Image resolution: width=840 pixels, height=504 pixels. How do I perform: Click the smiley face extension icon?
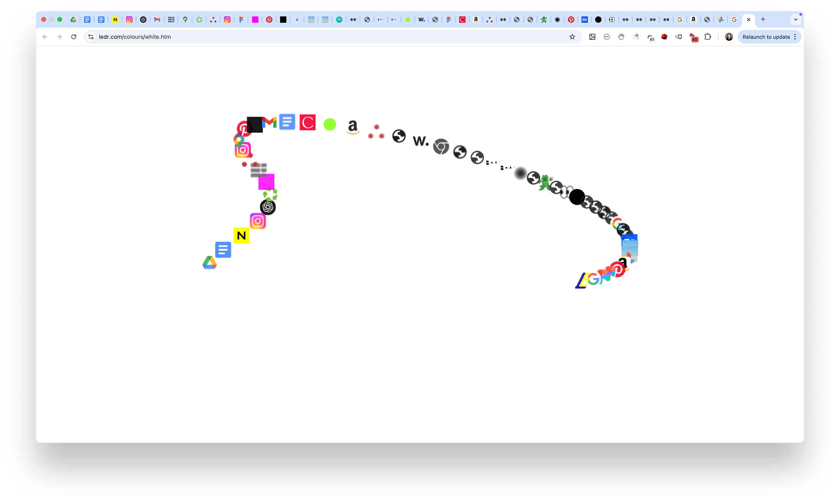pos(607,37)
